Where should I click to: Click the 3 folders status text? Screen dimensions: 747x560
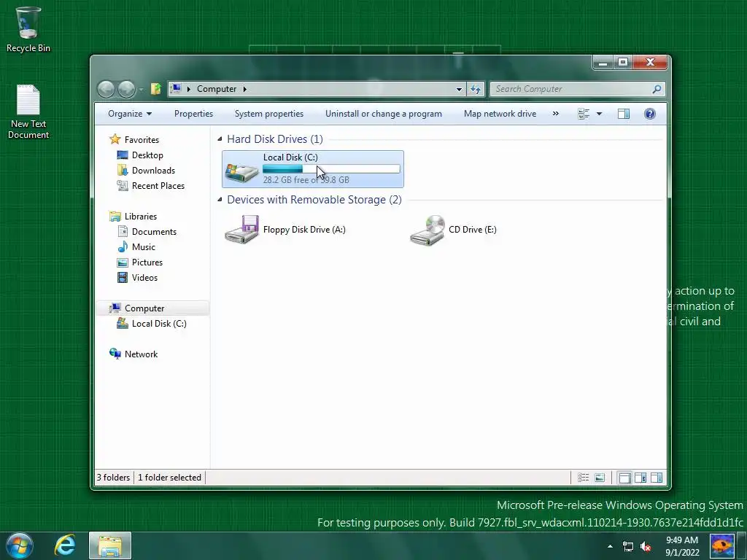113,478
